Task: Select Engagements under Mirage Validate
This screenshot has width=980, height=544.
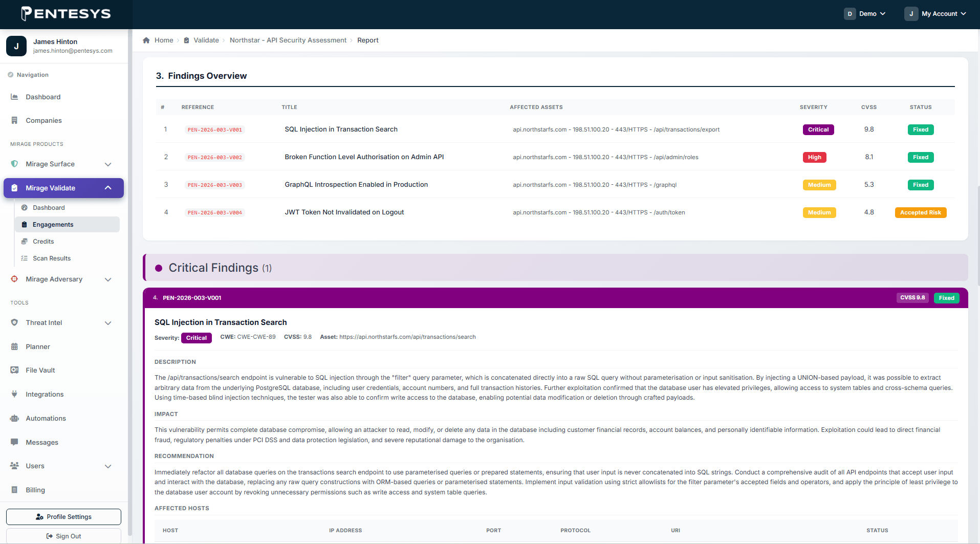Action: coord(67,225)
